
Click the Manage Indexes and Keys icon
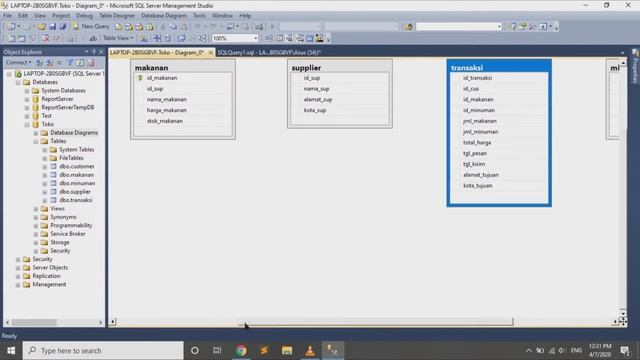tap(279, 38)
